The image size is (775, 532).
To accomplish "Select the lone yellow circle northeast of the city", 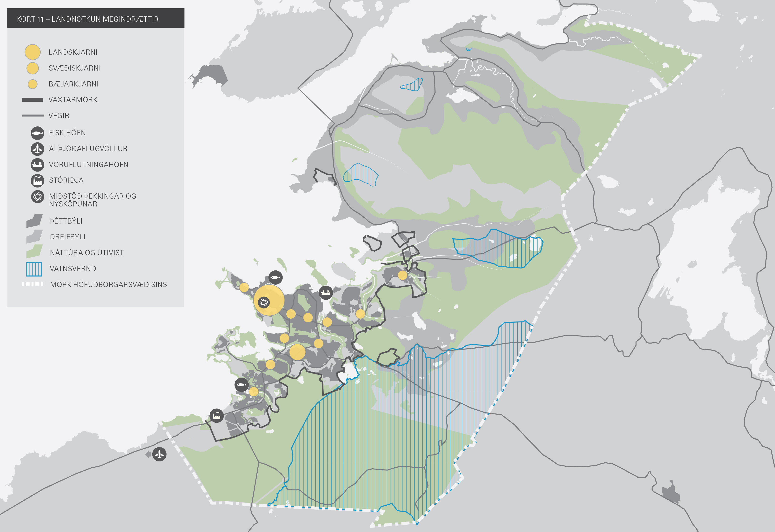I will [403, 275].
